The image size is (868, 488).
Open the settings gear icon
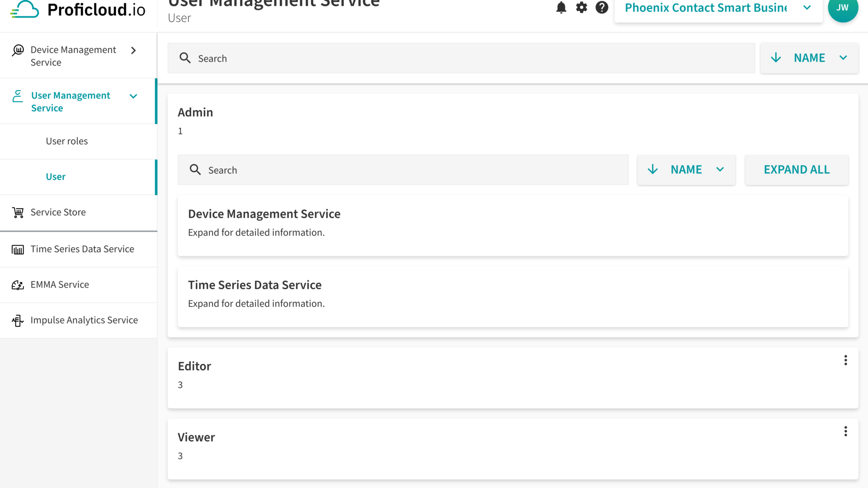pyautogui.click(x=581, y=8)
